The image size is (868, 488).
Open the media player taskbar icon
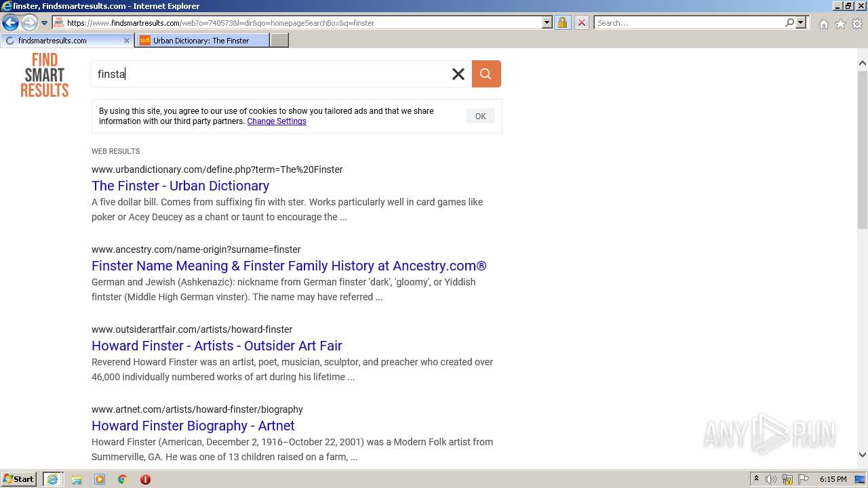pyautogui.click(x=100, y=479)
